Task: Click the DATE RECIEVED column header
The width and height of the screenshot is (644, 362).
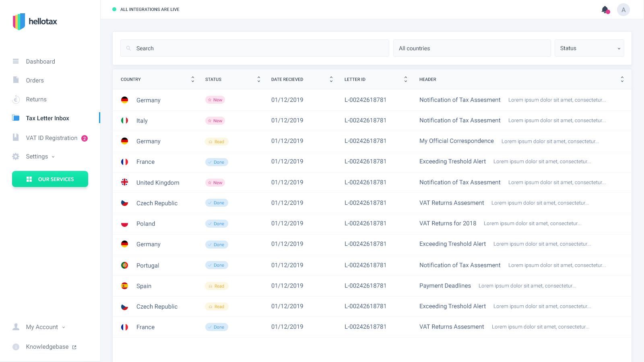Action: tap(287, 79)
